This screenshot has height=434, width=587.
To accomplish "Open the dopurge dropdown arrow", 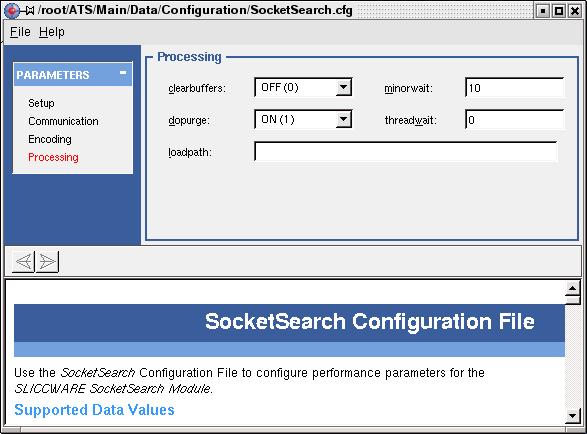I will tap(343, 119).
